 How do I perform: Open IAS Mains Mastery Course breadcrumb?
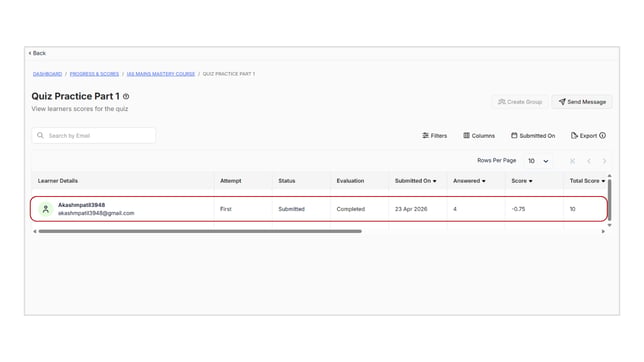161,74
